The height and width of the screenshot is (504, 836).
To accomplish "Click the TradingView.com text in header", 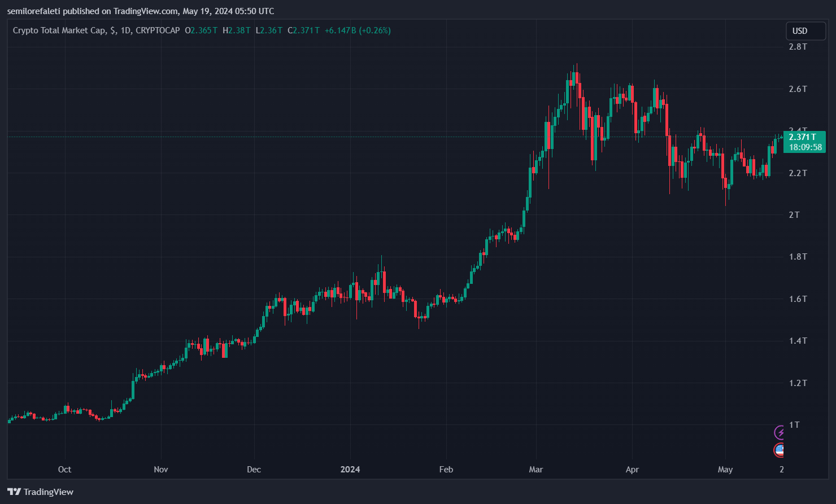I will pyautogui.click(x=145, y=11).
